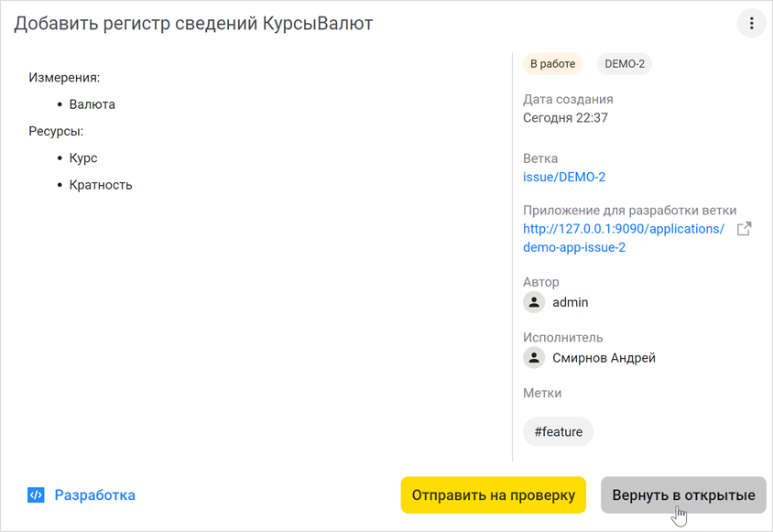Open the Разработка section
773x532 pixels.
point(94,494)
